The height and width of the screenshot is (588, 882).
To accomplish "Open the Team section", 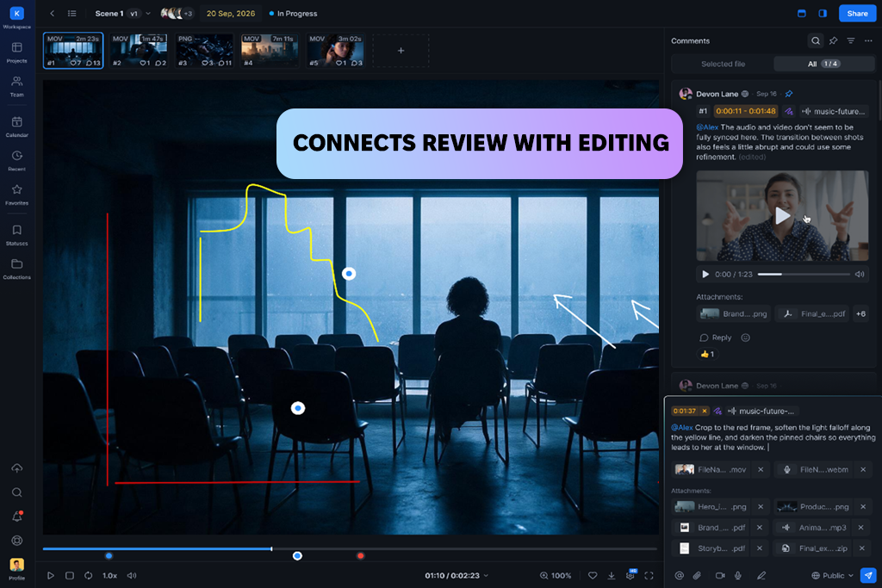I will [x=17, y=87].
